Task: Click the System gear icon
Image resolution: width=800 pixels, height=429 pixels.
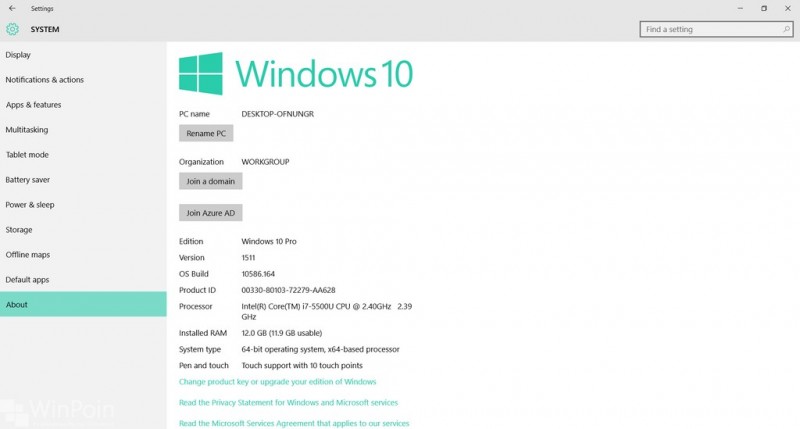Action: (x=12, y=29)
